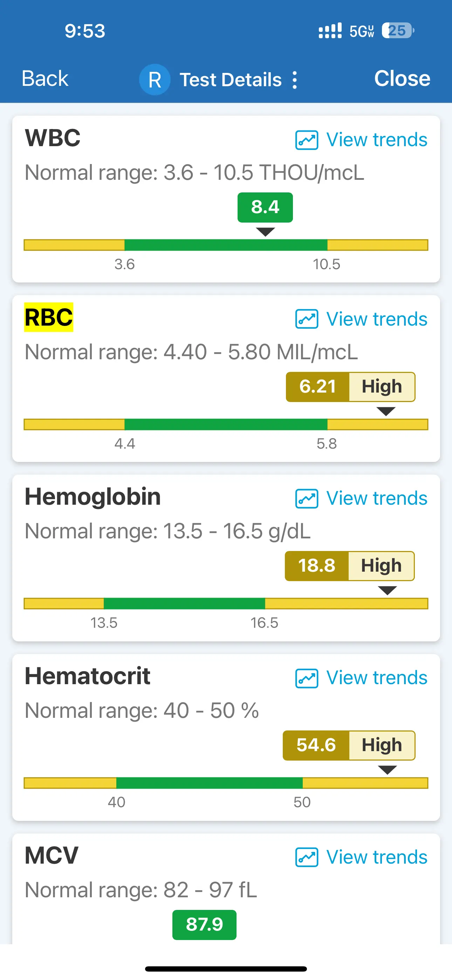Tap the Test Details header title

coord(231,80)
